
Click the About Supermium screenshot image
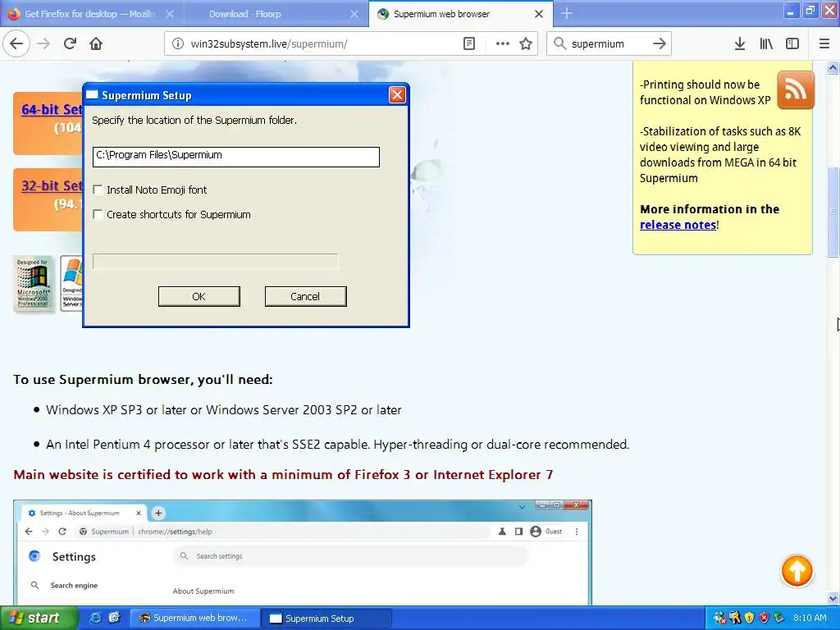[303, 552]
